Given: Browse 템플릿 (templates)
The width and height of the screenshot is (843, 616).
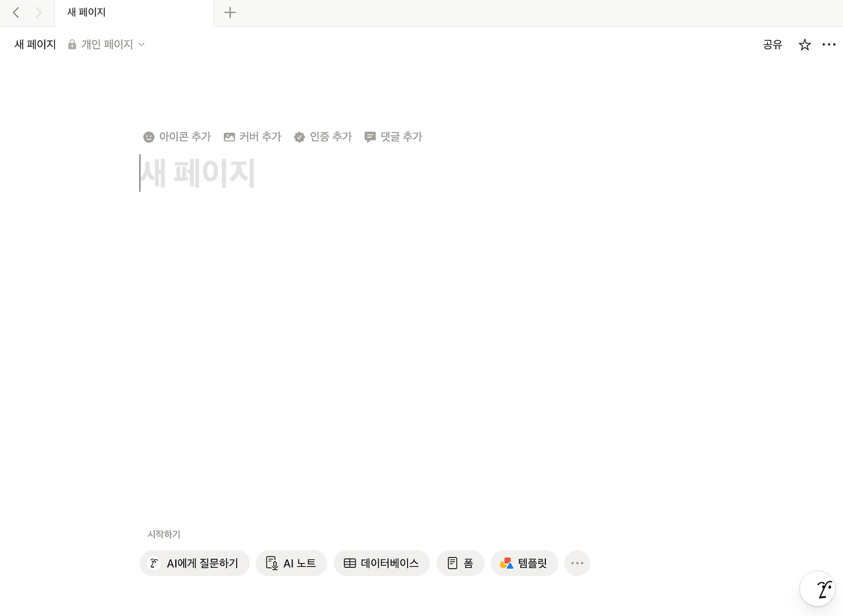Looking at the screenshot, I should pyautogui.click(x=524, y=563).
